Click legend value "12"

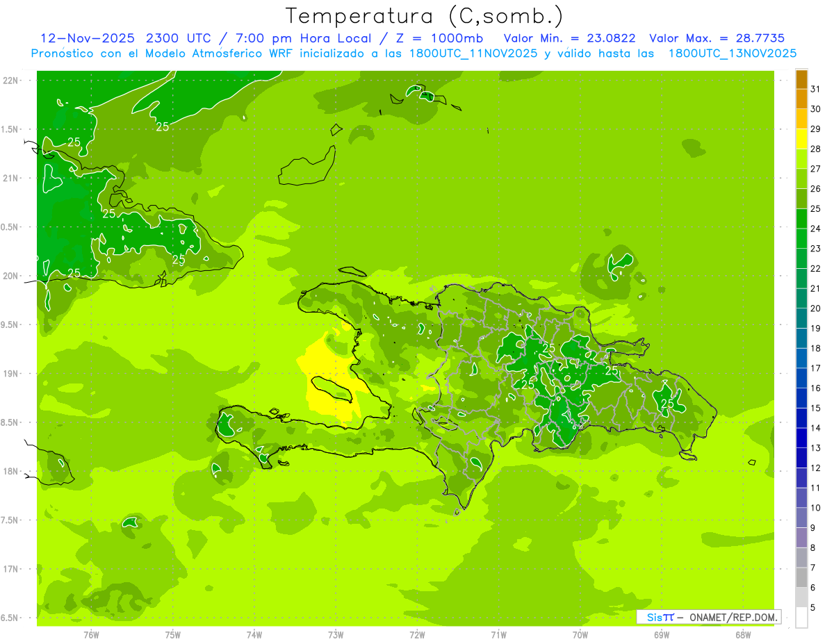(x=816, y=468)
